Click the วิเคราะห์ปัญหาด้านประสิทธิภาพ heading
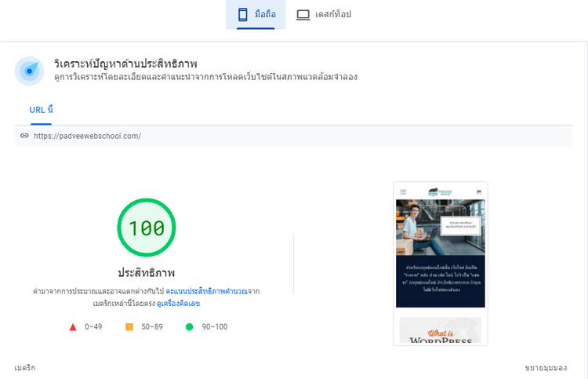588x379 pixels. pyautogui.click(x=125, y=63)
